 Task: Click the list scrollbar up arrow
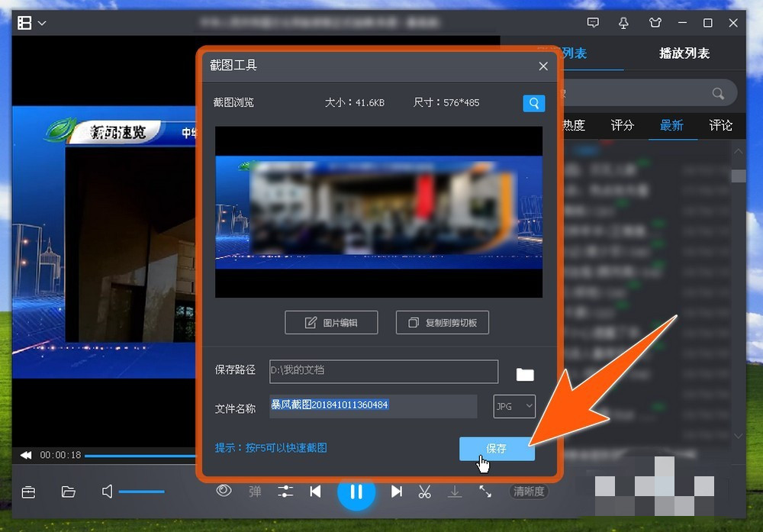[x=738, y=151]
